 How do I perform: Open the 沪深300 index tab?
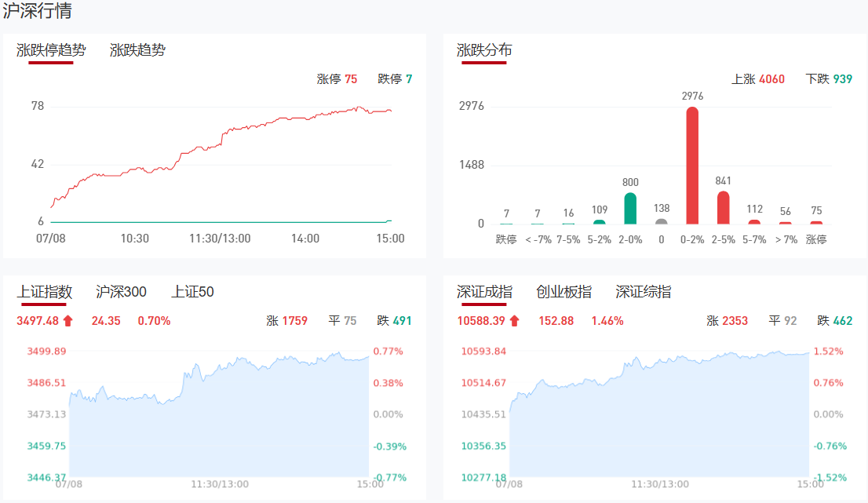[121, 292]
